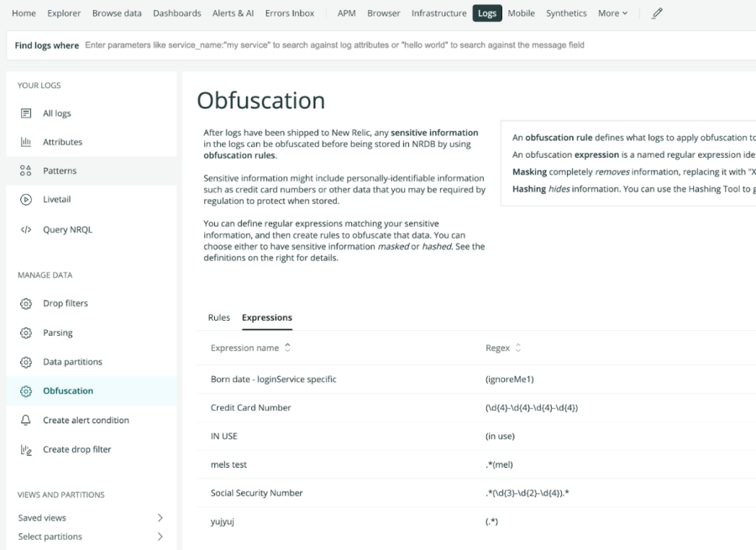Open Synthetics section

[566, 13]
